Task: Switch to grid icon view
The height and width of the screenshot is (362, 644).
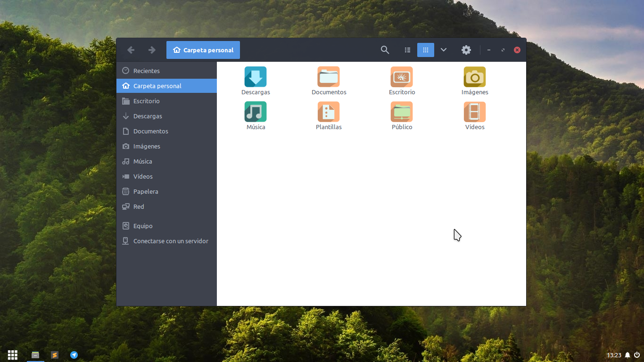Action: click(426, 50)
